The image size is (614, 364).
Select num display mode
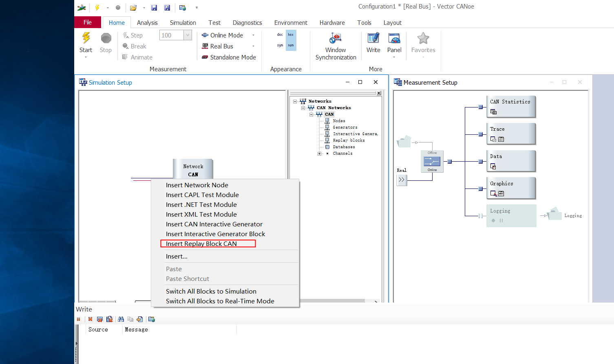[291, 45]
